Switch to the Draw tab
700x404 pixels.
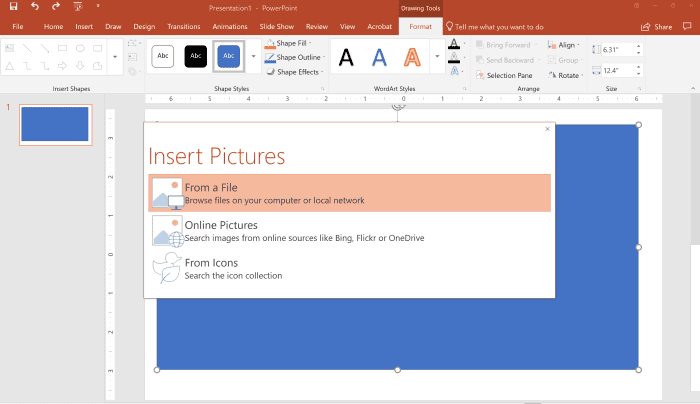click(113, 27)
